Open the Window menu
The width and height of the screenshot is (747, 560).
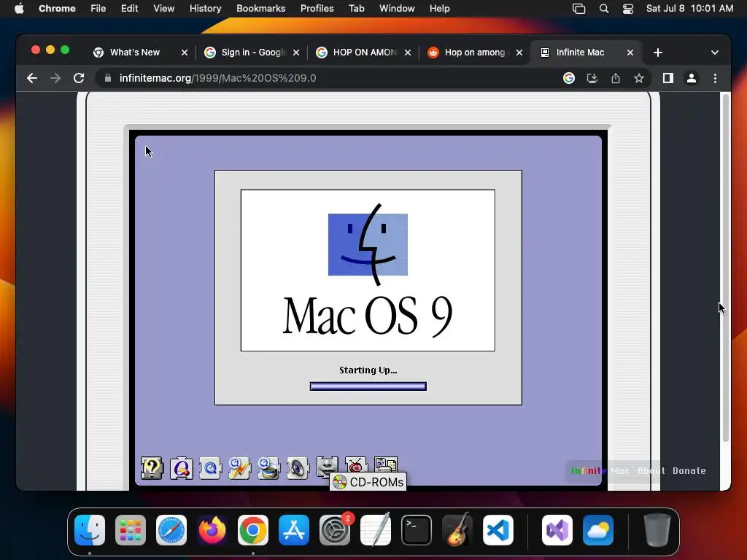point(397,9)
